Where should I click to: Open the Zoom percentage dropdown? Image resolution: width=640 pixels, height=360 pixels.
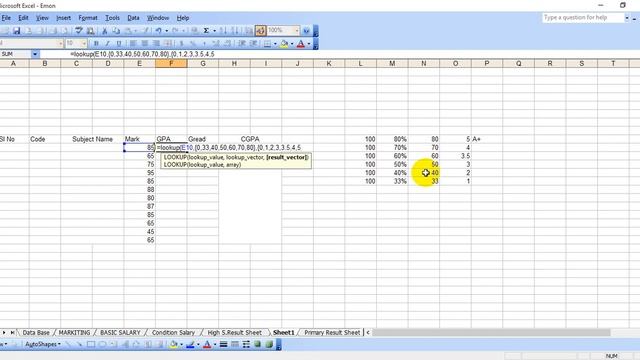(x=297, y=31)
